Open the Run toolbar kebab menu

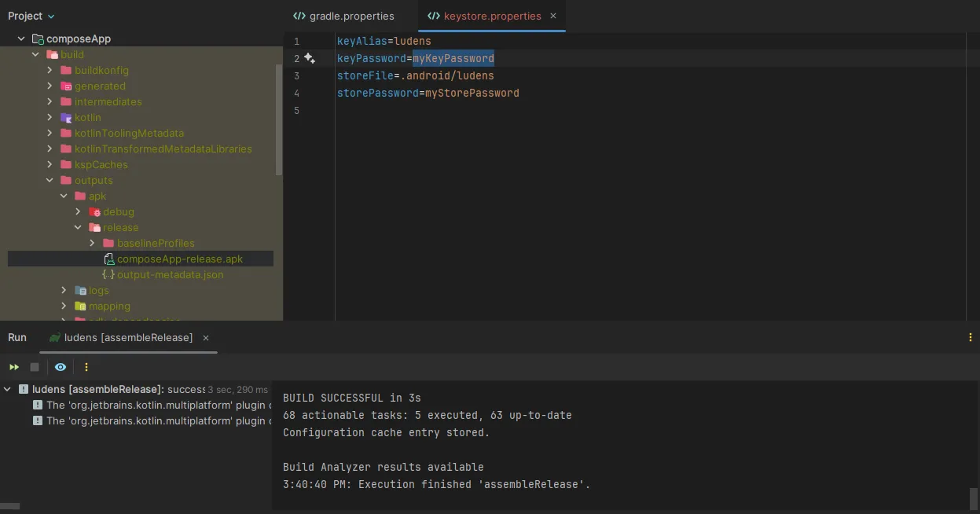[x=86, y=366]
